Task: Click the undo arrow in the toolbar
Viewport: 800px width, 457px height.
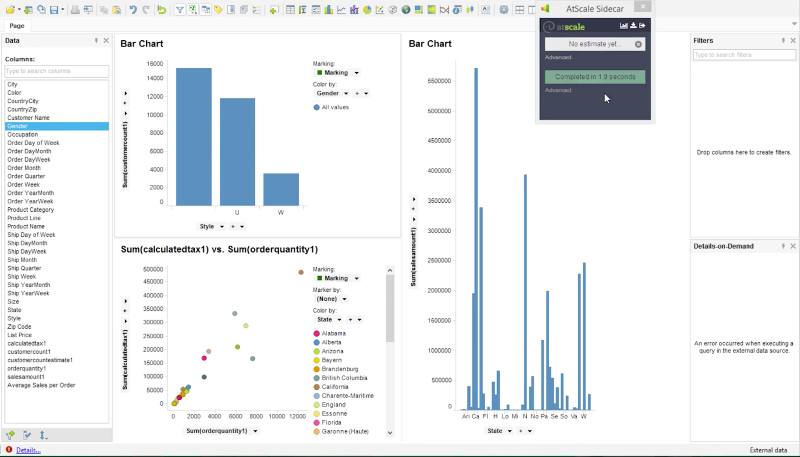Action: click(x=133, y=10)
